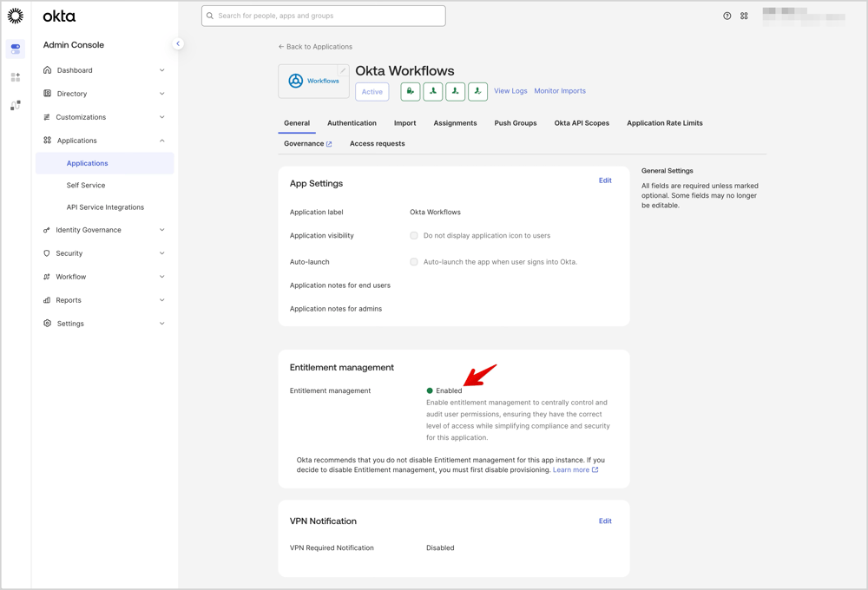Click the search for people, apps and groups field

click(x=324, y=16)
